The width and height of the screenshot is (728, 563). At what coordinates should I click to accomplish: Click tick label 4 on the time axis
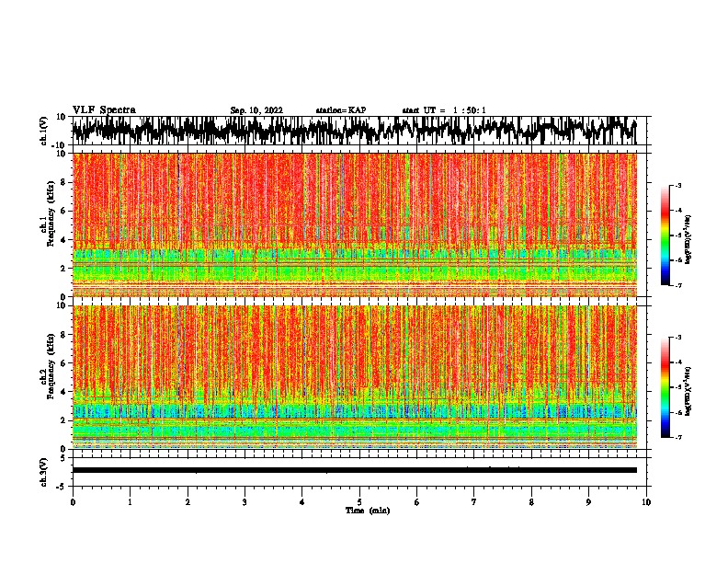(302, 502)
